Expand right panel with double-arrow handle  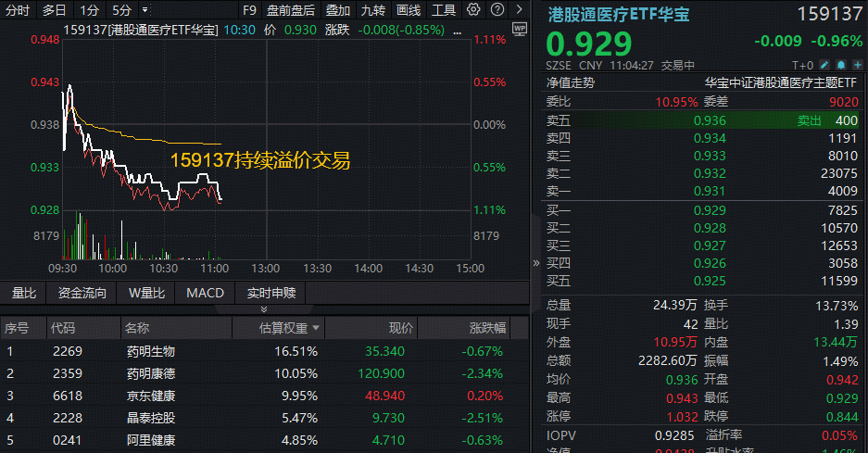click(x=536, y=262)
